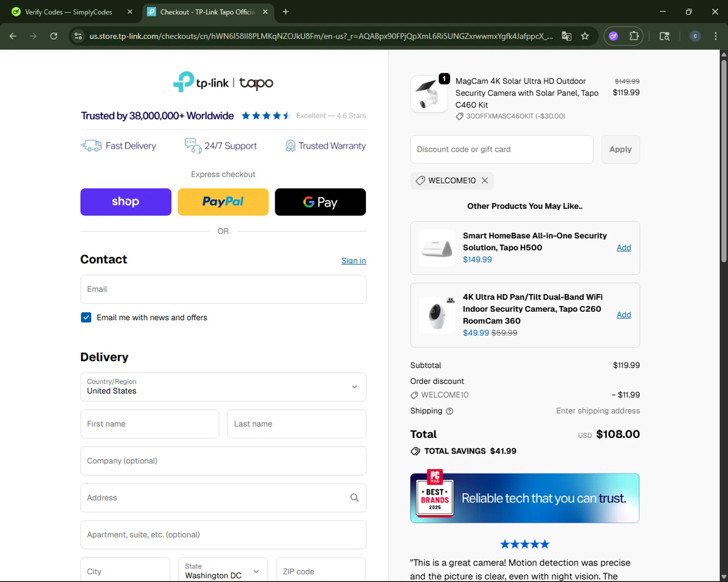This screenshot has width=728, height=582.
Task: Click the ZIP code field
Action: point(321,570)
